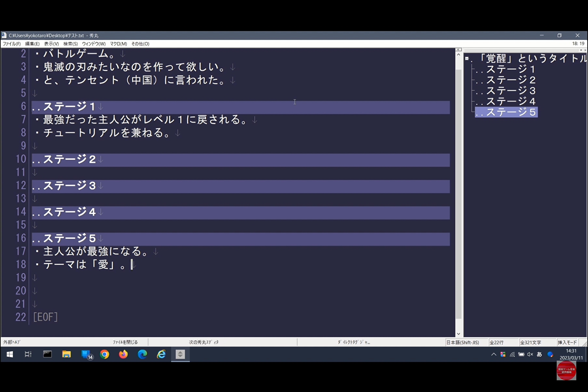Click the [EOF] marker on line 22
Screen dimensions: 588x392
pyautogui.click(x=45, y=317)
